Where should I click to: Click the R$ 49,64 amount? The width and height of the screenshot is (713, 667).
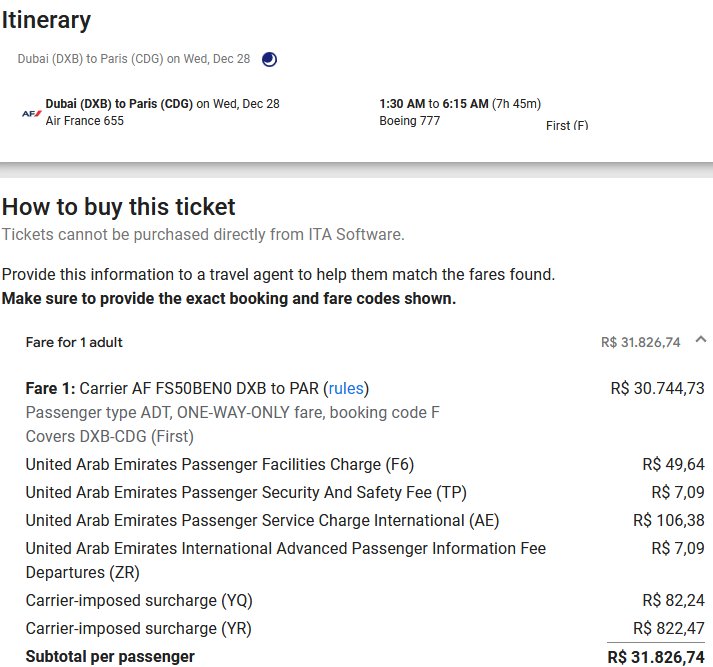pyautogui.click(x=673, y=464)
